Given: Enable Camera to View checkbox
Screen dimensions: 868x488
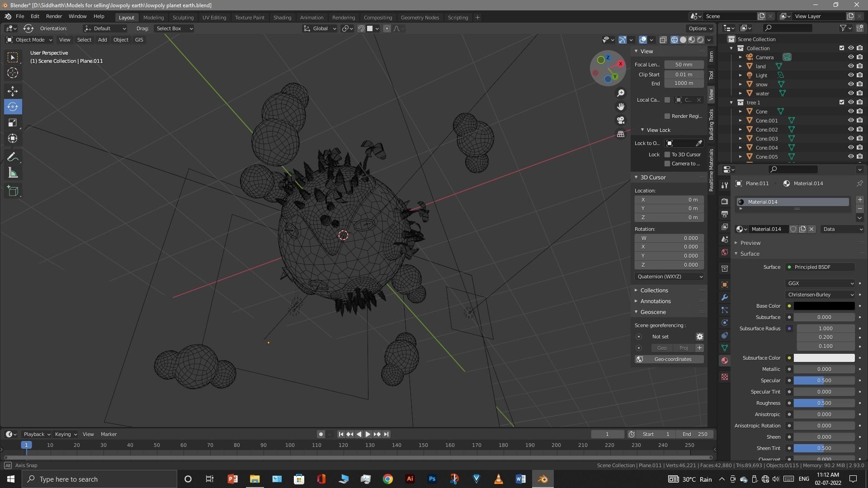Looking at the screenshot, I should (667, 164).
